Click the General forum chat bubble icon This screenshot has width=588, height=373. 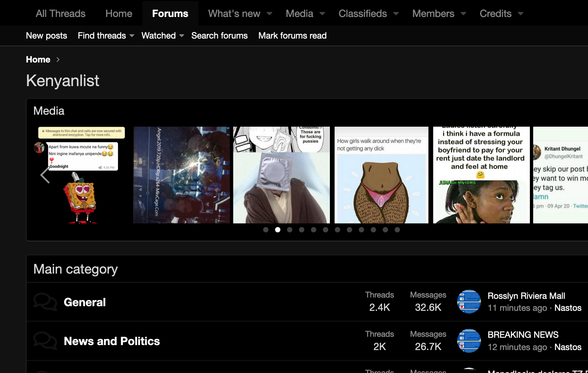click(45, 302)
